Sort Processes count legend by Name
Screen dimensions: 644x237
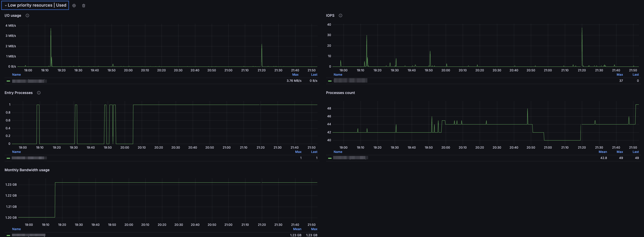338,152
